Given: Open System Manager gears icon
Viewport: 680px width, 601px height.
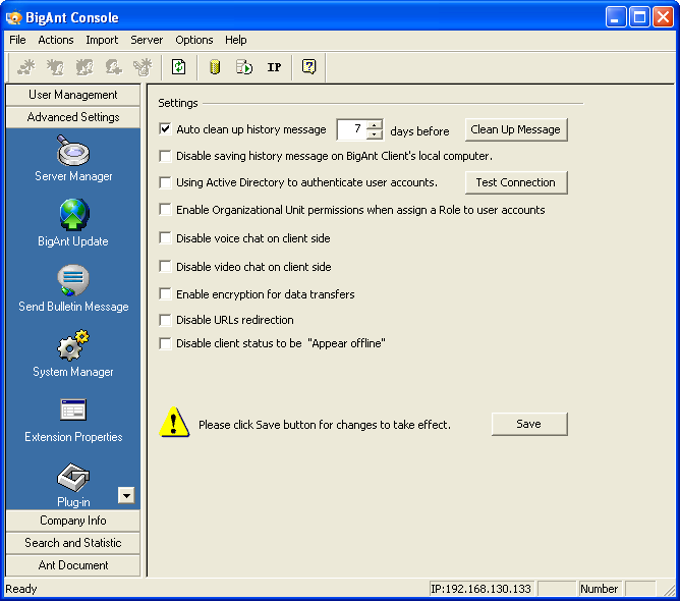Looking at the screenshot, I should pos(73,346).
